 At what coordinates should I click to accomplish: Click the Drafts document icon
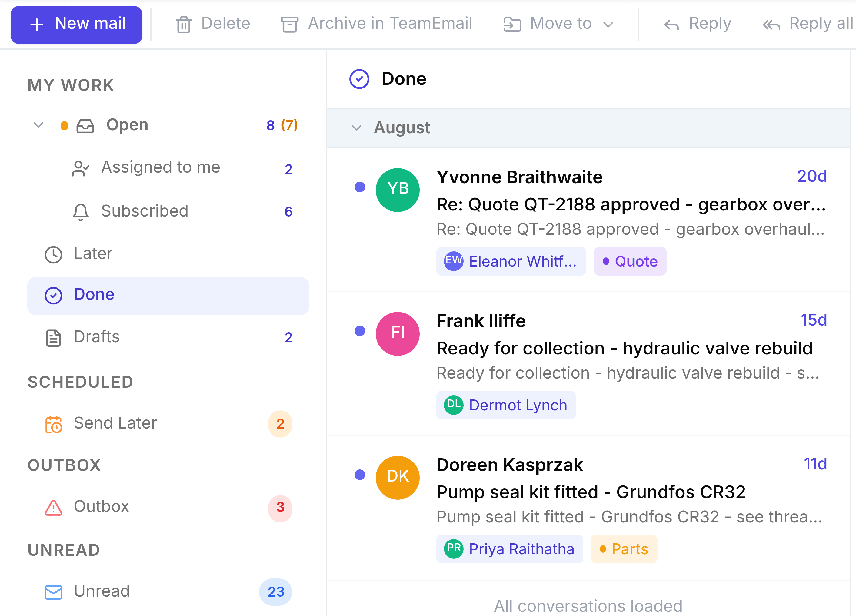tap(53, 338)
